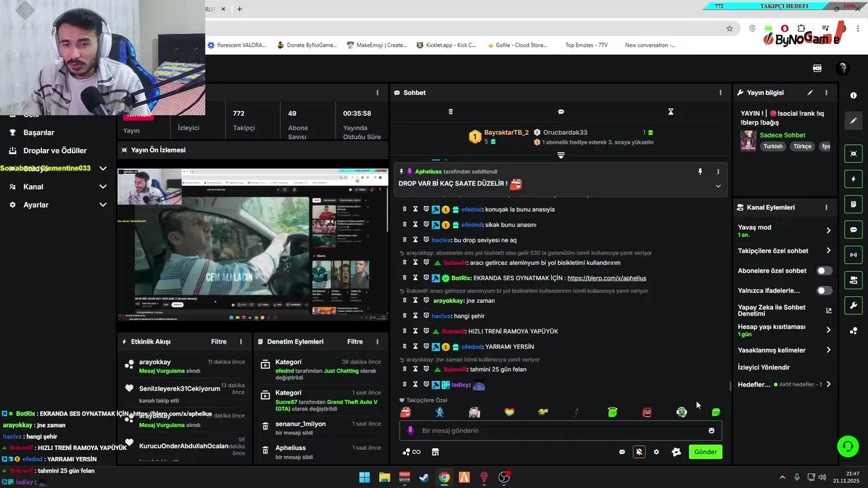Open Filtre in Denetim Eylemleri panel
The image size is (868, 488).
pos(355,342)
